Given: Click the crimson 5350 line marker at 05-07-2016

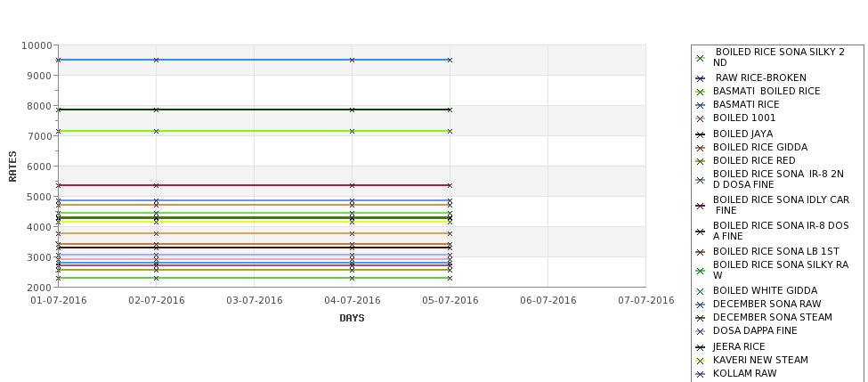Looking at the screenshot, I should 450,185.
